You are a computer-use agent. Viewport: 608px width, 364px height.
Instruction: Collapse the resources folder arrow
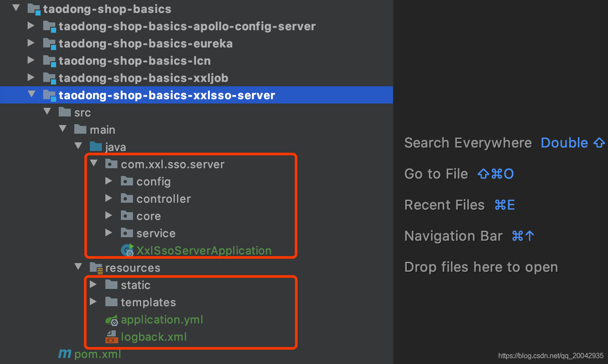[78, 267]
